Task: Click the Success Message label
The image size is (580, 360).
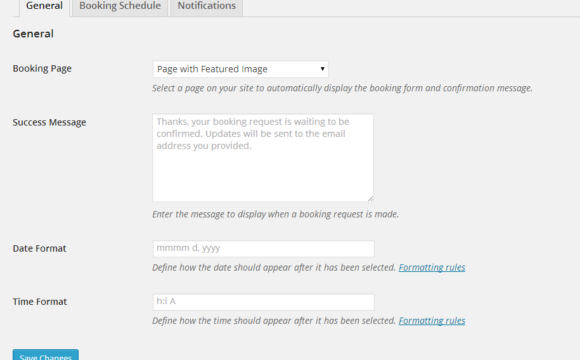Action: click(x=49, y=122)
